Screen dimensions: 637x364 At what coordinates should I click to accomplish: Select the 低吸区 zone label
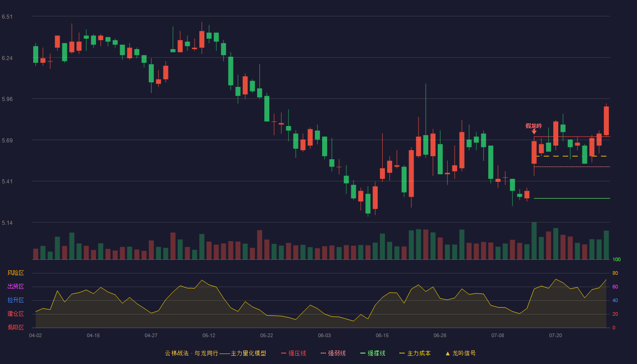coord(15,327)
